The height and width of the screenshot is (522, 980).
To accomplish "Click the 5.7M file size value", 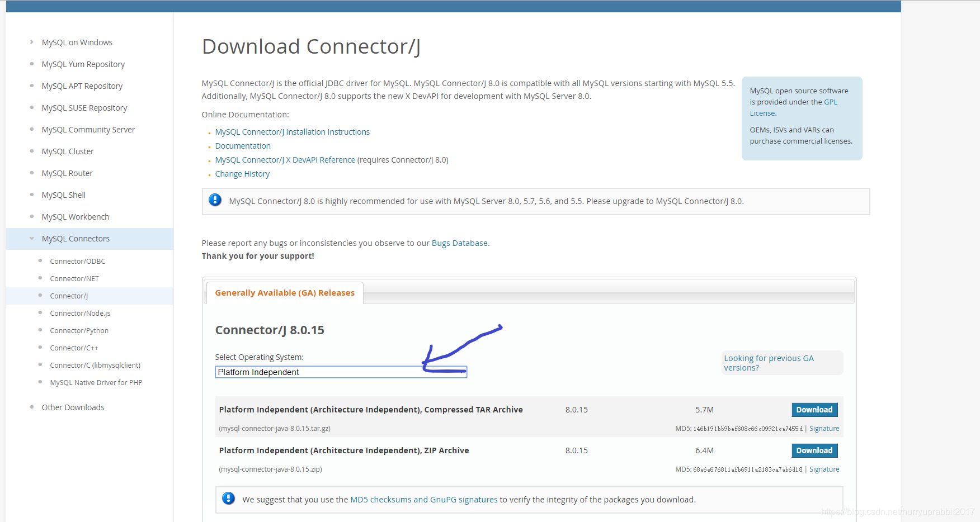I will coord(704,410).
